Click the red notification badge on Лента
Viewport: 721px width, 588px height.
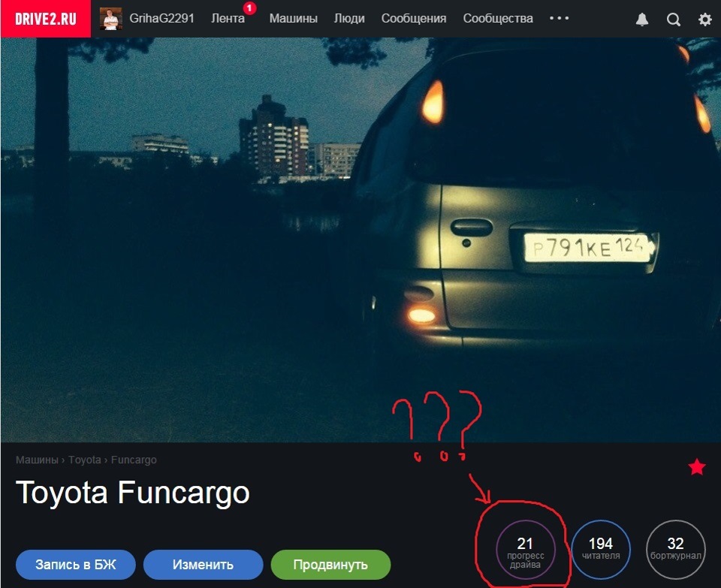click(248, 7)
